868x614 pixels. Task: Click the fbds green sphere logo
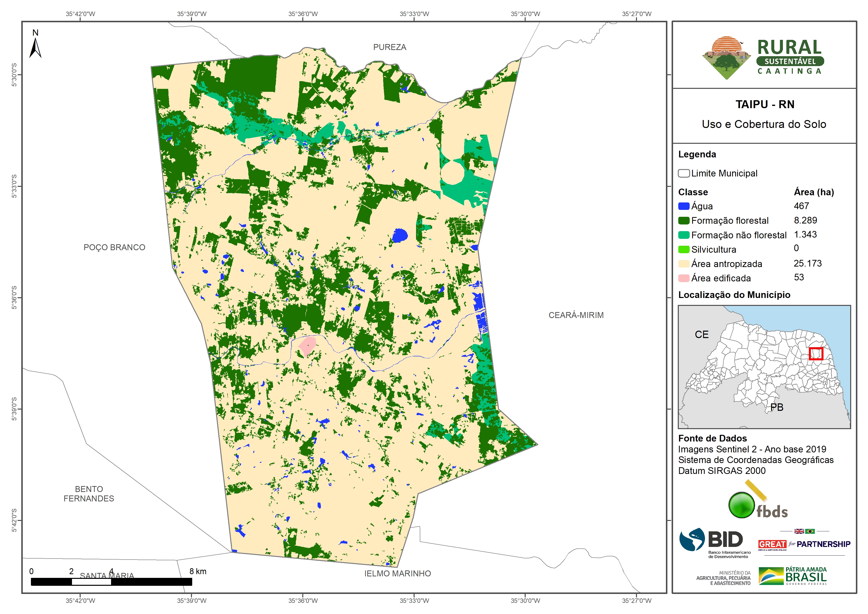click(x=742, y=505)
